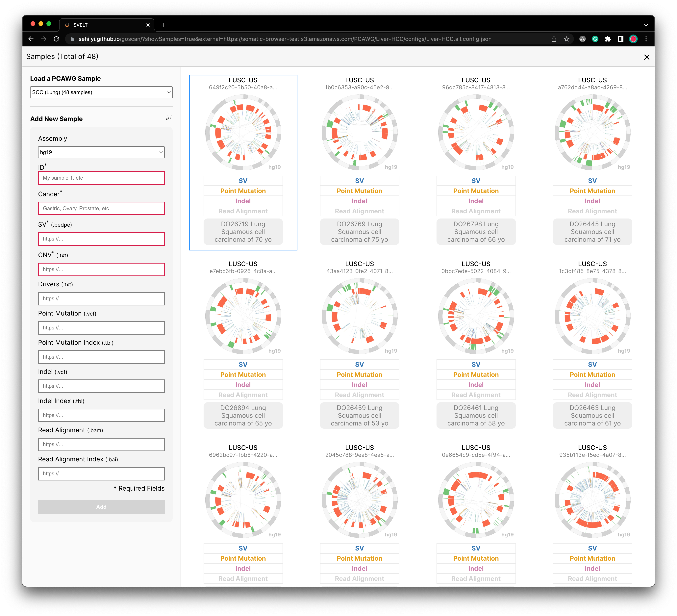Click the lock icon in the address bar
The image size is (677, 616).
tap(72, 39)
